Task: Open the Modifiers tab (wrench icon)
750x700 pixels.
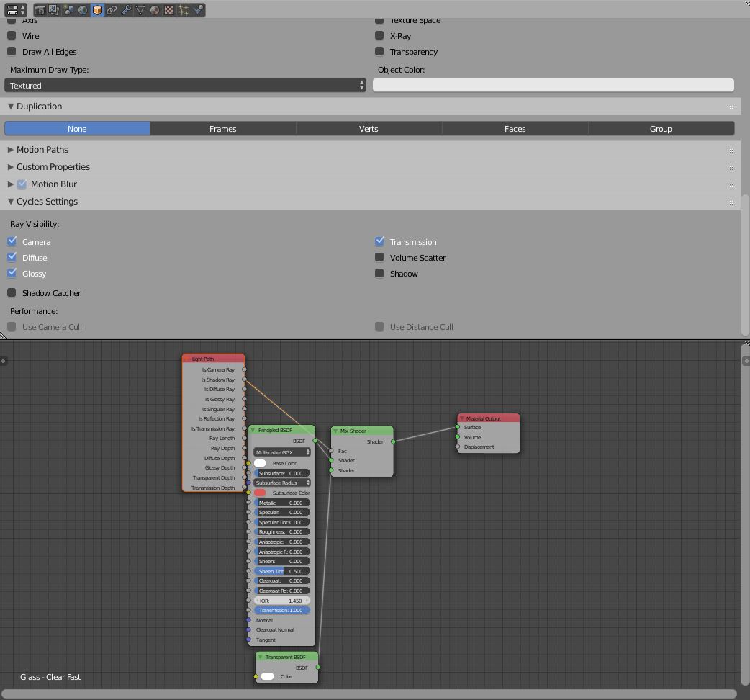Action: pos(126,10)
